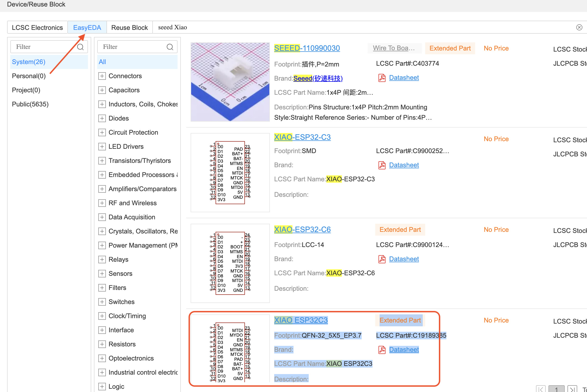This screenshot has width=587, height=392.
Task: Click the PDF icon for SEEED-110990030
Action: click(x=382, y=78)
